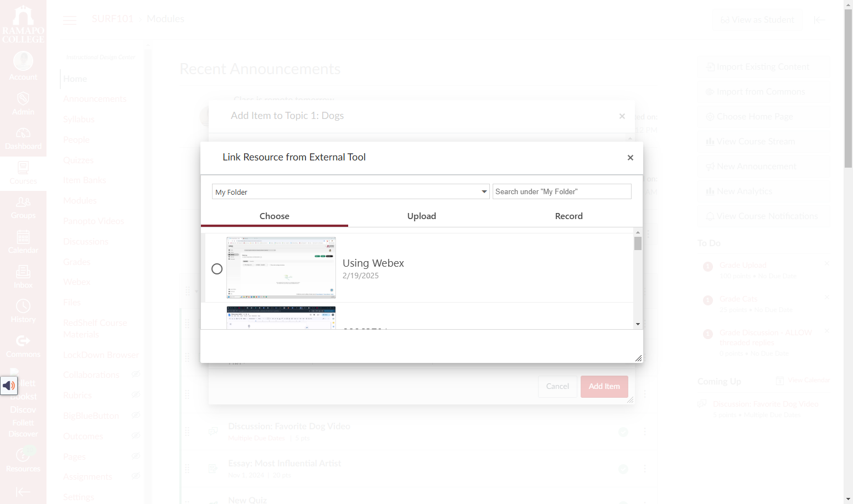This screenshot has height=504, width=853.
Task: Click the Using Webex video title
Action: pos(373,263)
